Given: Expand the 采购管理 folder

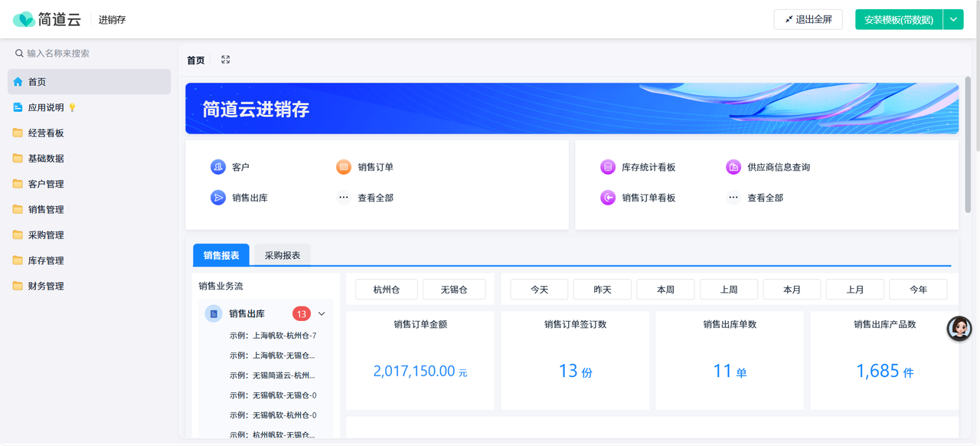Looking at the screenshot, I should click(x=89, y=235).
